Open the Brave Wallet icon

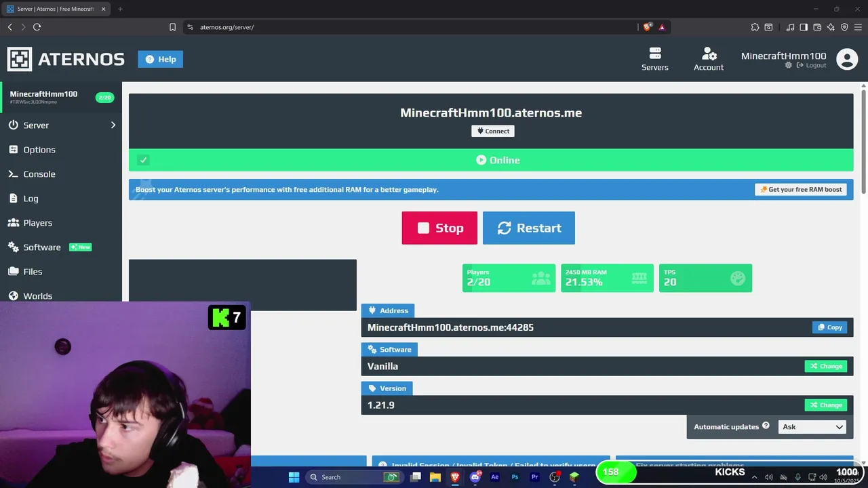pyautogui.click(x=817, y=27)
